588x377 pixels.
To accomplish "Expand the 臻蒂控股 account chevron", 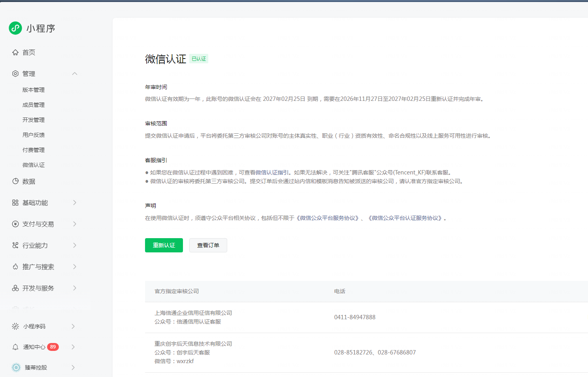I will point(73,368).
